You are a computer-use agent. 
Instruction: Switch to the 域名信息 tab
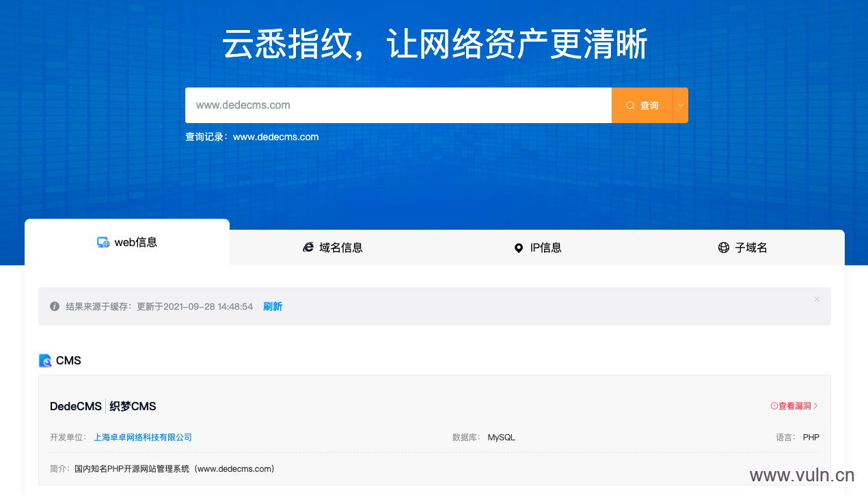pos(332,247)
